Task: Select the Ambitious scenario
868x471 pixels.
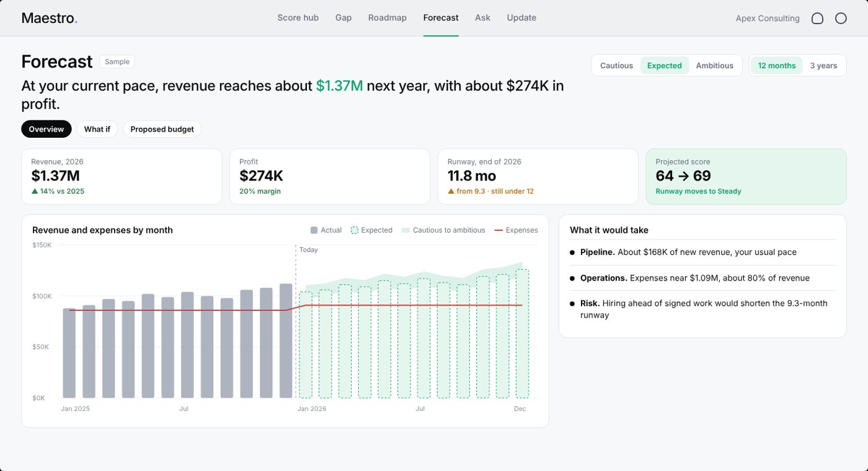Action: coord(714,66)
